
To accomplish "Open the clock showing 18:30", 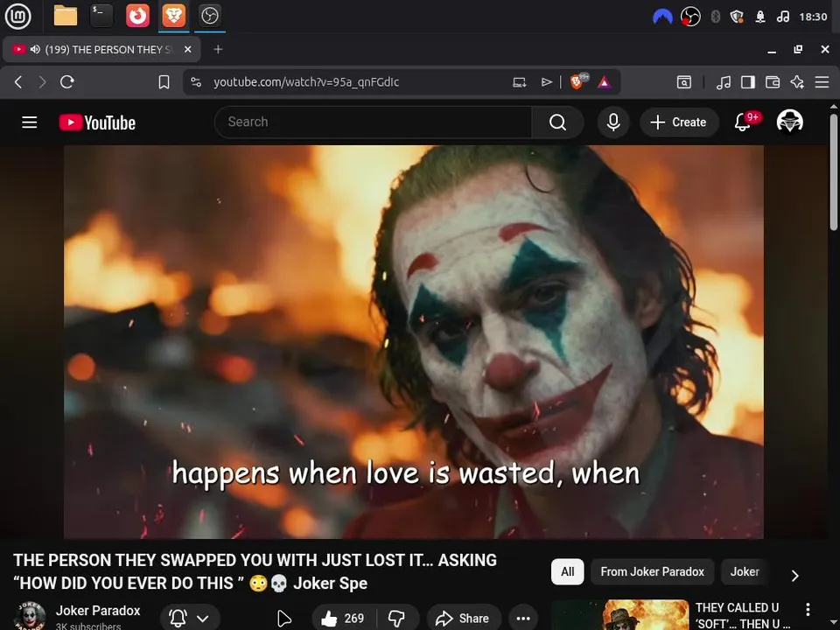I will [x=813, y=17].
